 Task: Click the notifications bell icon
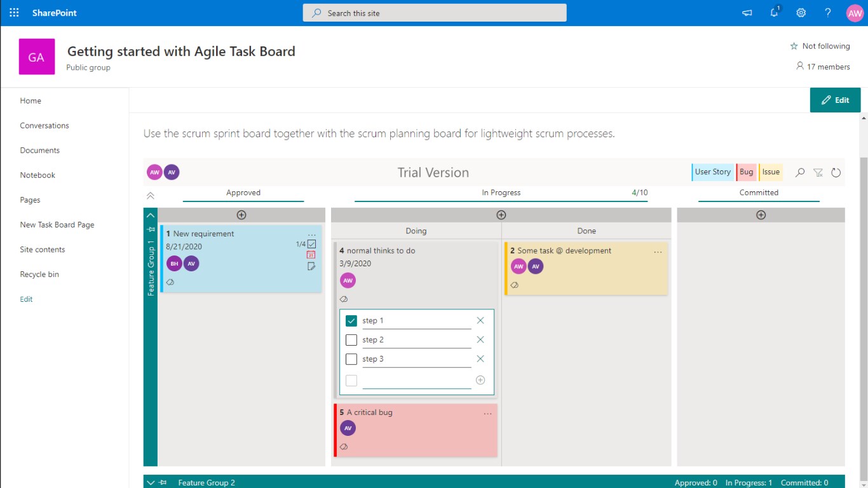[774, 13]
